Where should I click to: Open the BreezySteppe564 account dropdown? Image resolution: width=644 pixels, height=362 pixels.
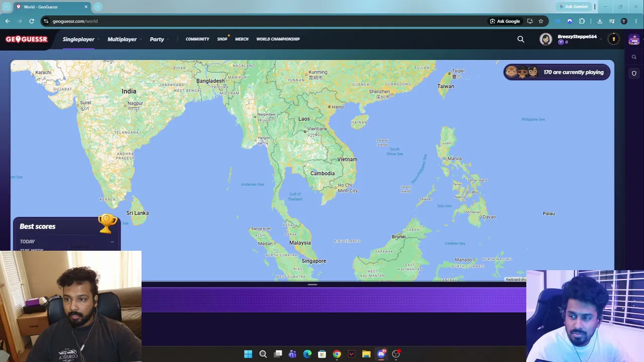pos(601,39)
